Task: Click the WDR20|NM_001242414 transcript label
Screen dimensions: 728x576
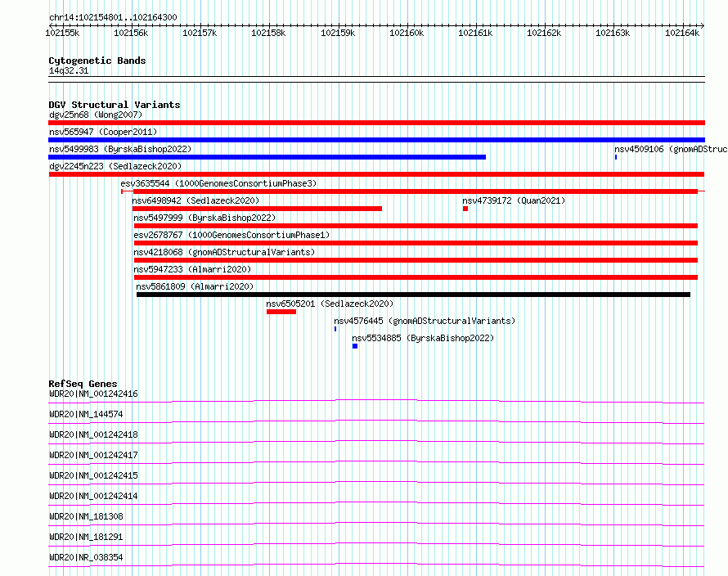Action: (x=93, y=496)
